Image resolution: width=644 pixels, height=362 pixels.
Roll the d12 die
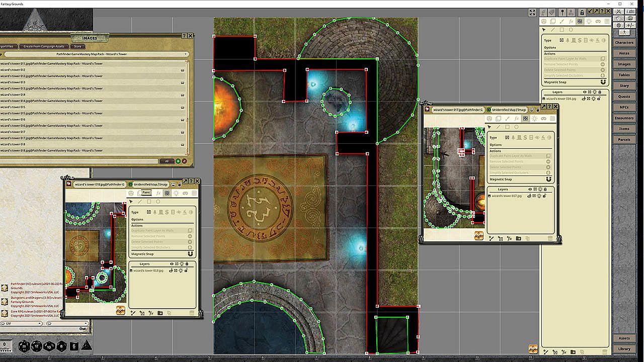(x=37, y=346)
